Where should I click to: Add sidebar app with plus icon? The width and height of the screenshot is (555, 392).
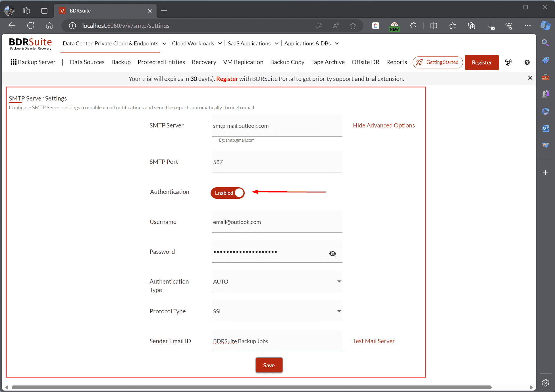(x=545, y=173)
